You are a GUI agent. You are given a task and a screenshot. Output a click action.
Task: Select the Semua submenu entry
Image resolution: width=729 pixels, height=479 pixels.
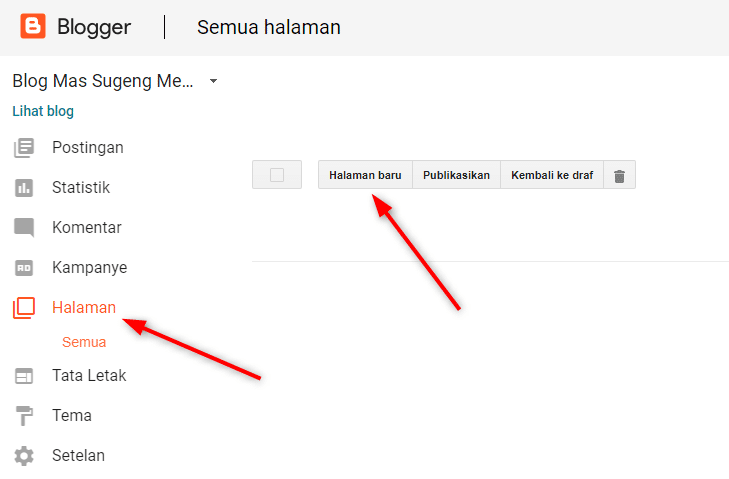(x=84, y=342)
